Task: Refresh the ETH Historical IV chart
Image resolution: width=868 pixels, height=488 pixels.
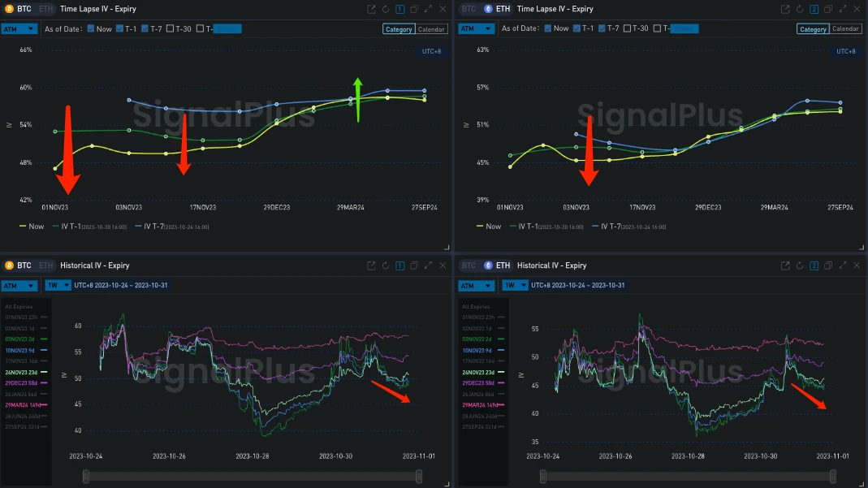Action: point(800,266)
